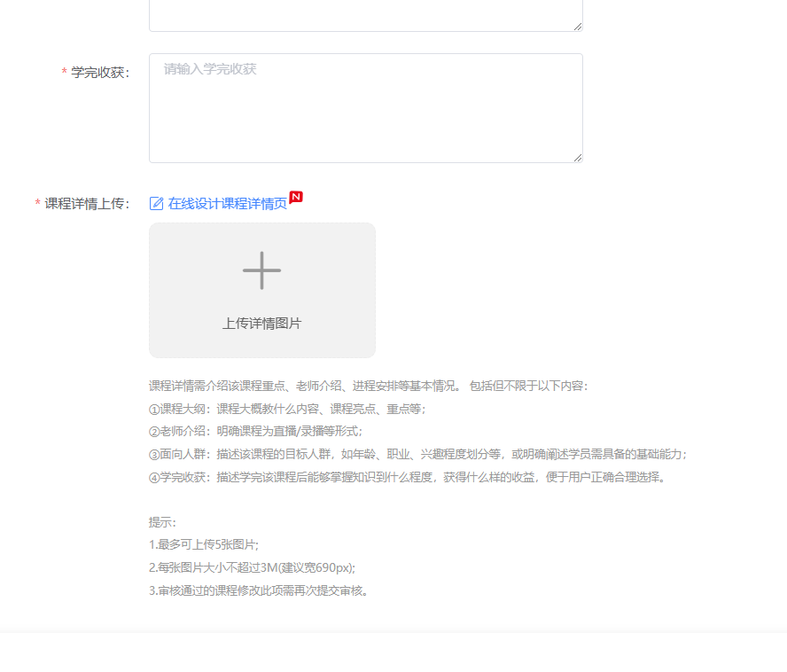Click the edit pencil icon beside 在线设计课程详情页

click(156, 203)
